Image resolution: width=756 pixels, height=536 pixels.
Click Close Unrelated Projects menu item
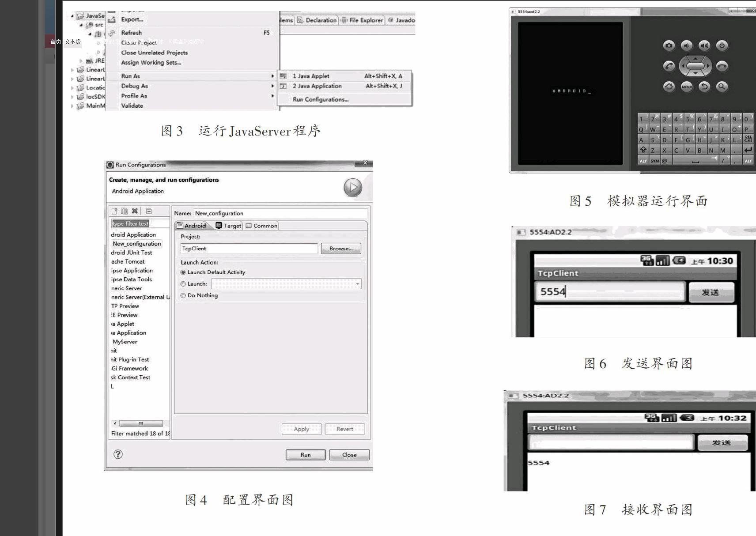point(155,53)
